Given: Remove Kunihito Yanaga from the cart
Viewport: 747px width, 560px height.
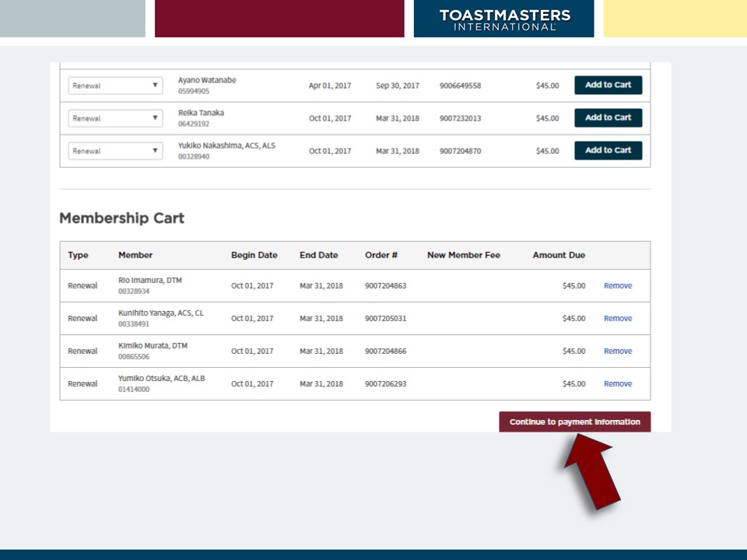Looking at the screenshot, I should (617, 318).
